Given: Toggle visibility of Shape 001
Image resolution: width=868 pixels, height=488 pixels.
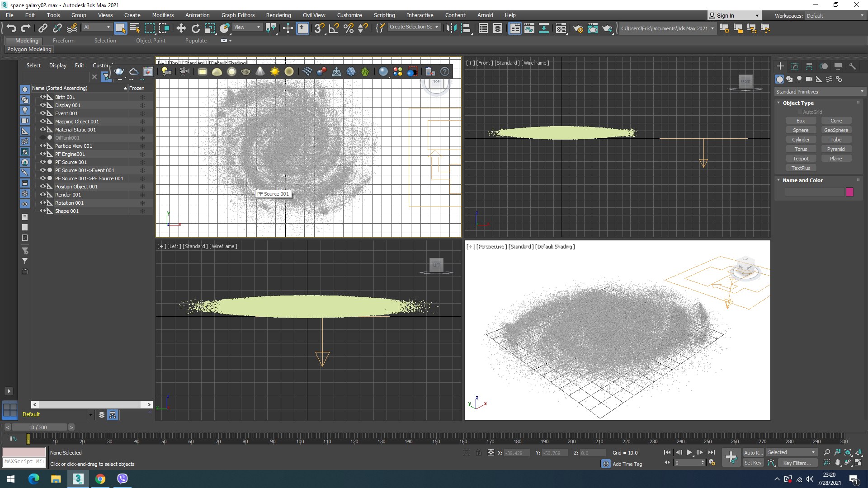Looking at the screenshot, I should pos(43,211).
